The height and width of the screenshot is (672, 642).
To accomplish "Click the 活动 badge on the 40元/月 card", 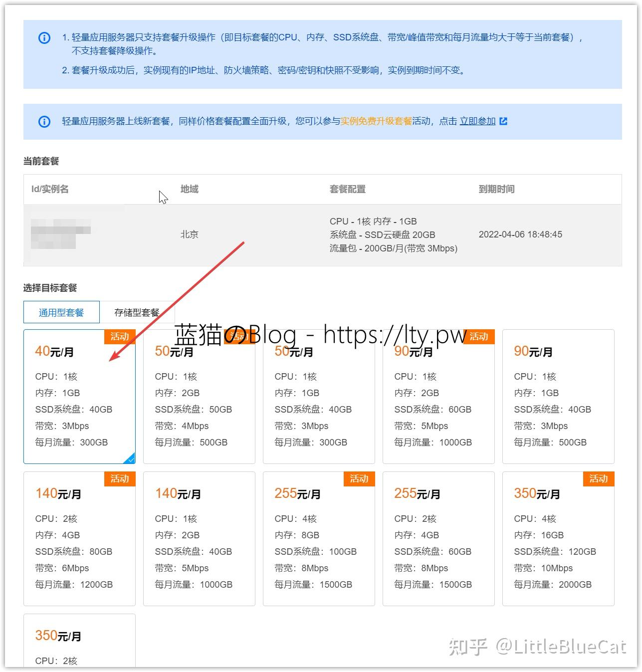I will (120, 337).
